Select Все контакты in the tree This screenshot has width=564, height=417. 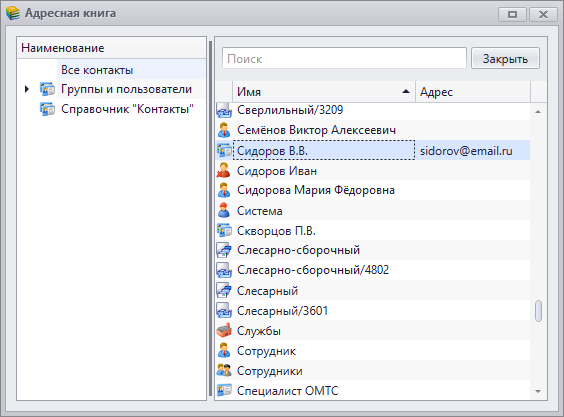pos(97,70)
